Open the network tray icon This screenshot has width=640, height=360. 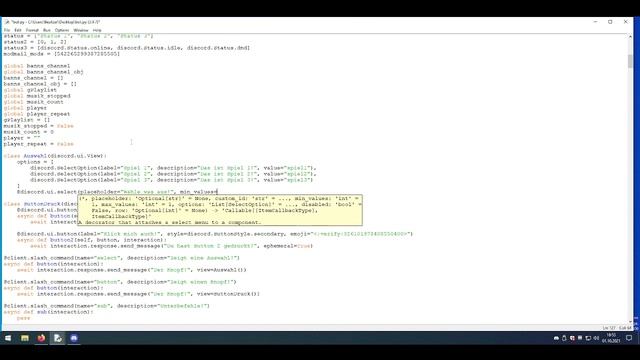[588, 338]
